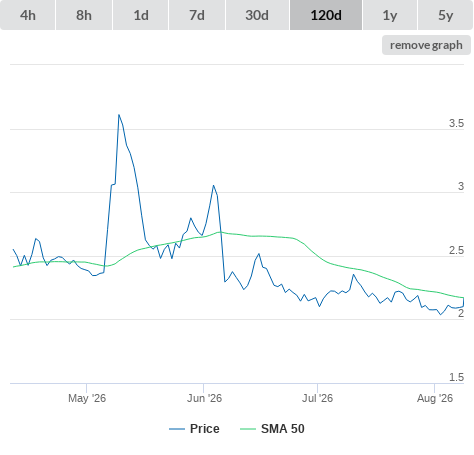The image size is (474, 455).
Task: Open the 7d time range view
Action: (197, 15)
